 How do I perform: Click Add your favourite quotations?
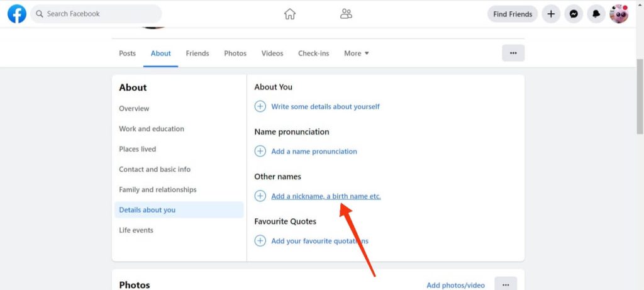[x=320, y=241]
